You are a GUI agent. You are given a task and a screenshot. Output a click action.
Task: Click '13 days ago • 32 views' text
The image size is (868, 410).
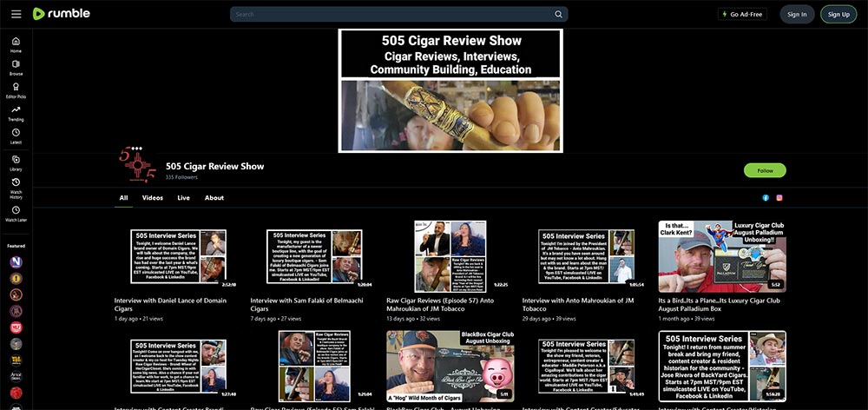pyautogui.click(x=413, y=319)
